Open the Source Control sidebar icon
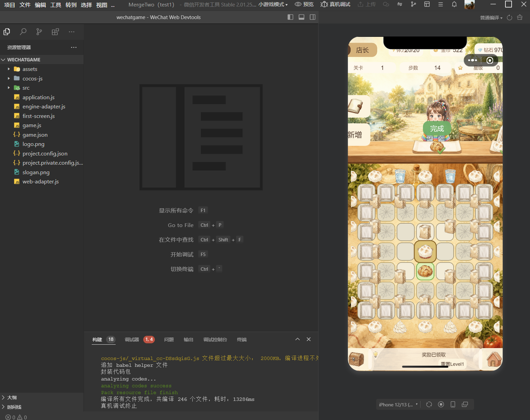Viewport: 530px width, 420px height. click(39, 32)
